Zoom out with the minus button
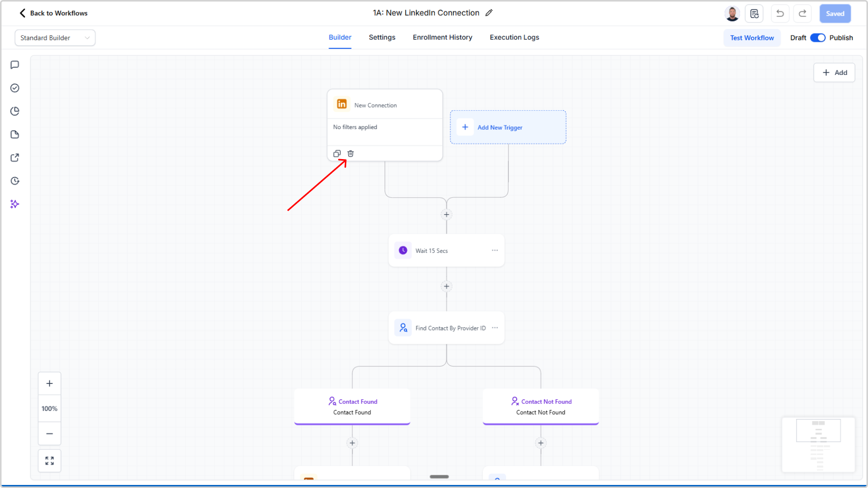Image resolution: width=868 pixels, height=488 pixels. point(49,433)
